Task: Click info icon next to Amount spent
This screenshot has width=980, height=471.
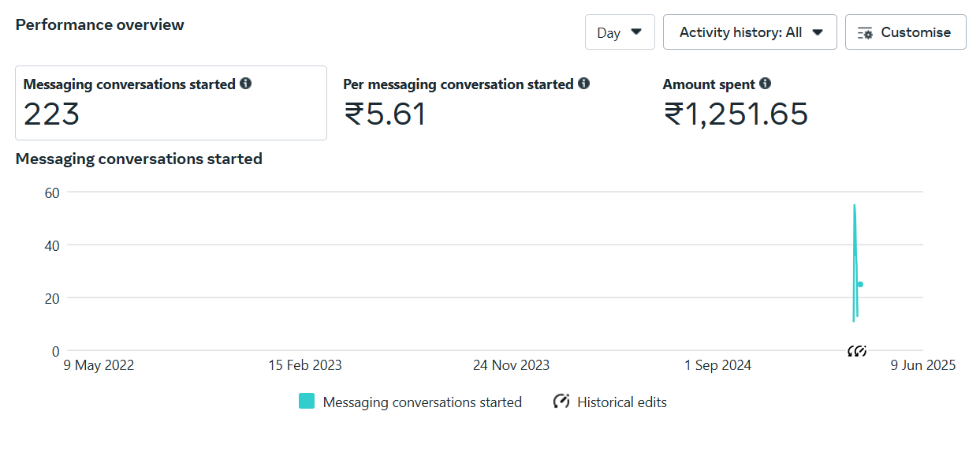Action: pyautogui.click(x=766, y=83)
